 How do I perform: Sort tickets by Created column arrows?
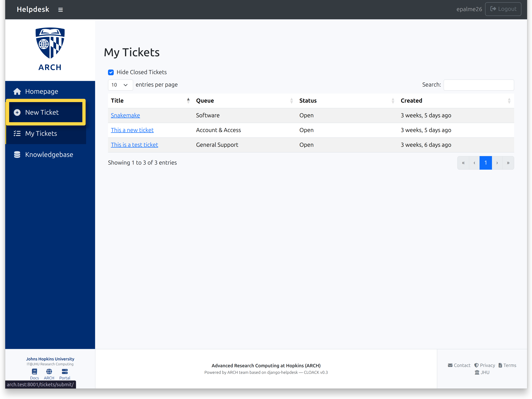point(509,101)
